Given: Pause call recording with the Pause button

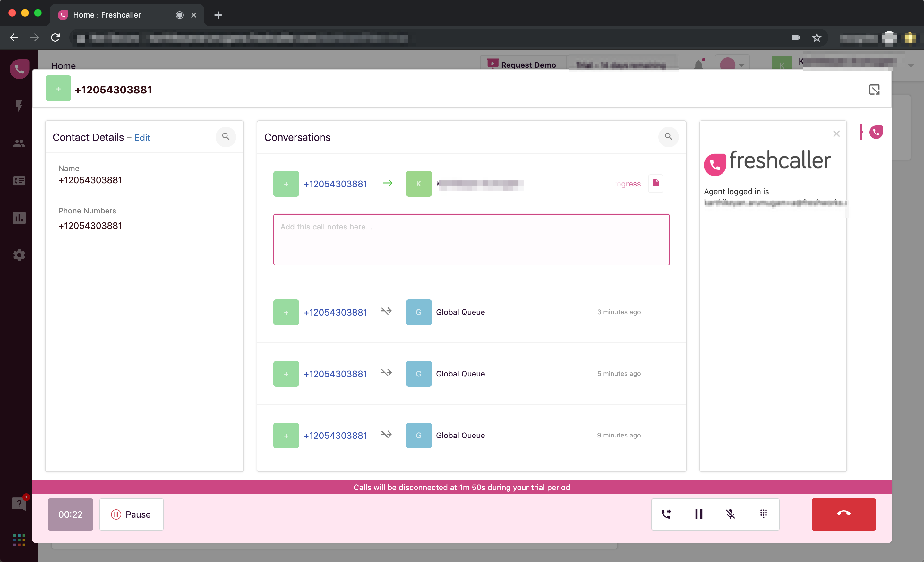Looking at the screenshot, I should pyautogui.click(x=131, y=514).
